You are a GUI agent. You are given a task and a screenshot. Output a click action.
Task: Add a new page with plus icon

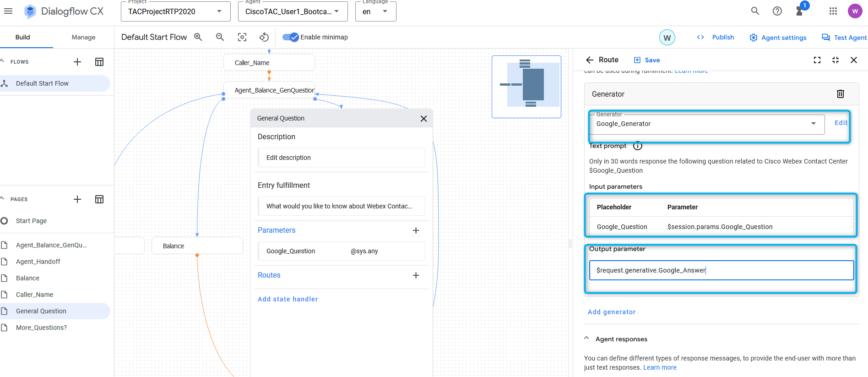click(x=77, y=199)
